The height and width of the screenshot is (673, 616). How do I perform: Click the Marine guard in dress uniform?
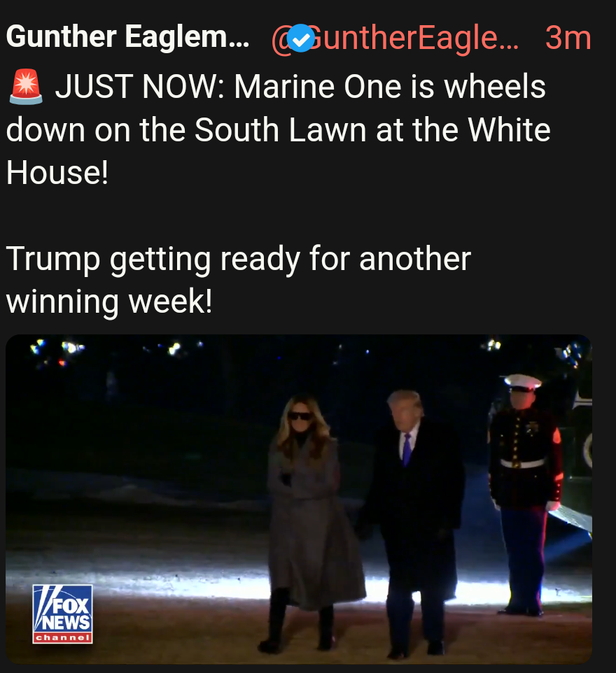[x=526, y=495]
